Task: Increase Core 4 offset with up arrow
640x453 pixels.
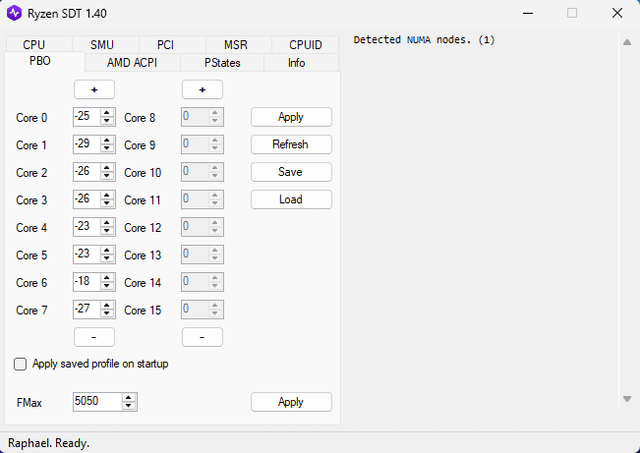Action: click(x=107, y=223)
